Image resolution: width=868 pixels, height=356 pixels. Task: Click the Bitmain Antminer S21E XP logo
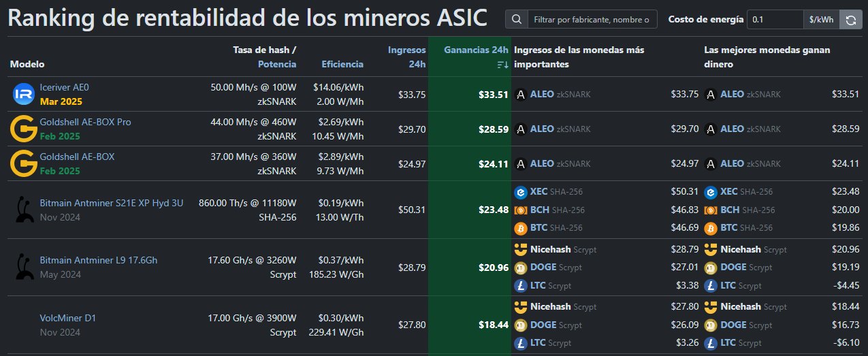coord(24,210)
